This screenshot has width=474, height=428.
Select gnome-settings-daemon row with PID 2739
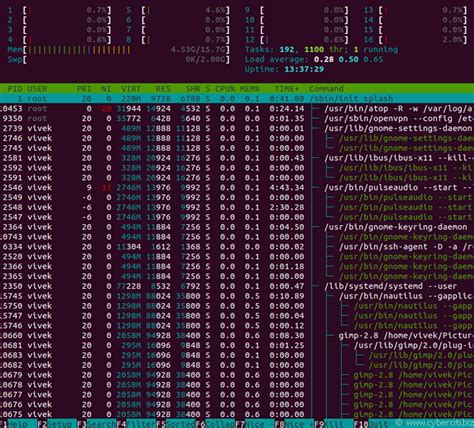pyautogui.click(x=237, y=128)
